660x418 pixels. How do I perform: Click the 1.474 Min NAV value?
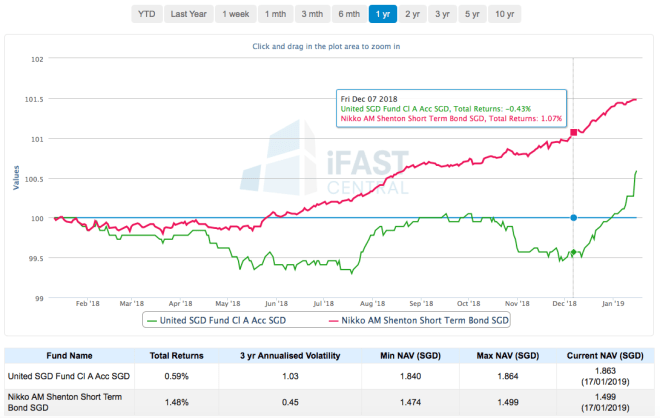(x=410, y=402)
